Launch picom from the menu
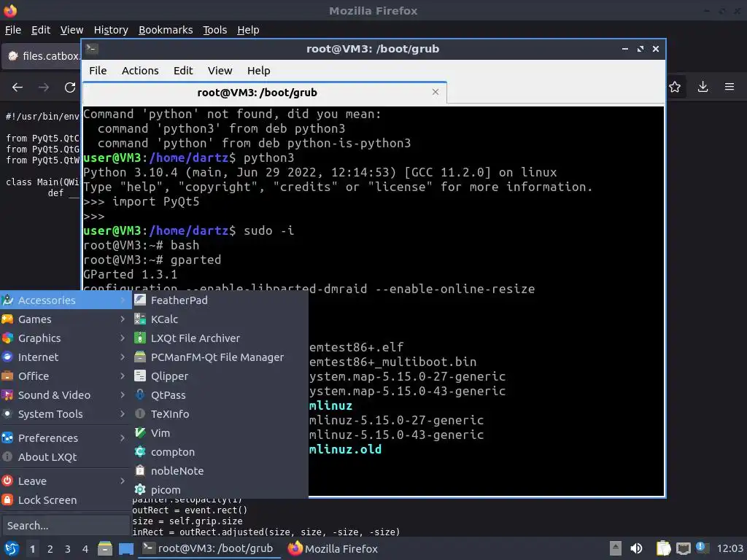The width and height of the screenshot is (747, 560). [220, 489]
